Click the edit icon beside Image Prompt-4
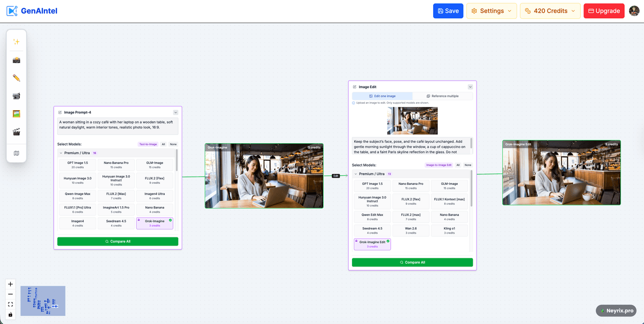 pos(60,112)
